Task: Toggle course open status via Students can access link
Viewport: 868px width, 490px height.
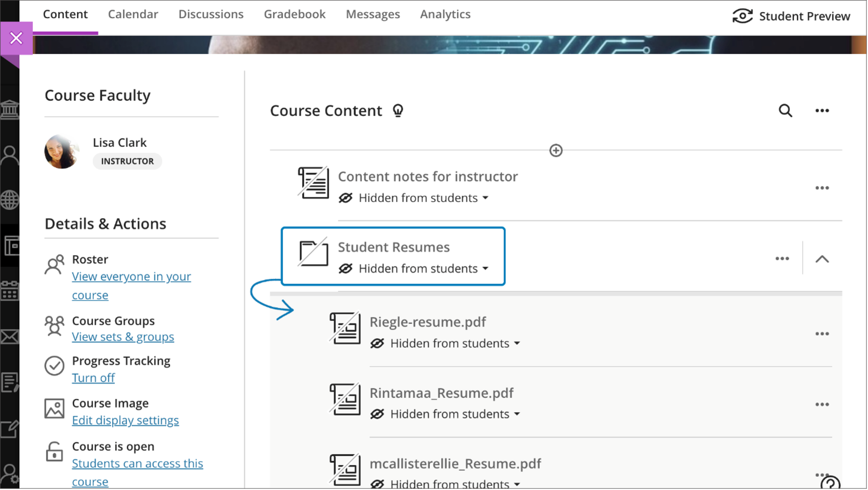Action: click(x=137, y=464)
